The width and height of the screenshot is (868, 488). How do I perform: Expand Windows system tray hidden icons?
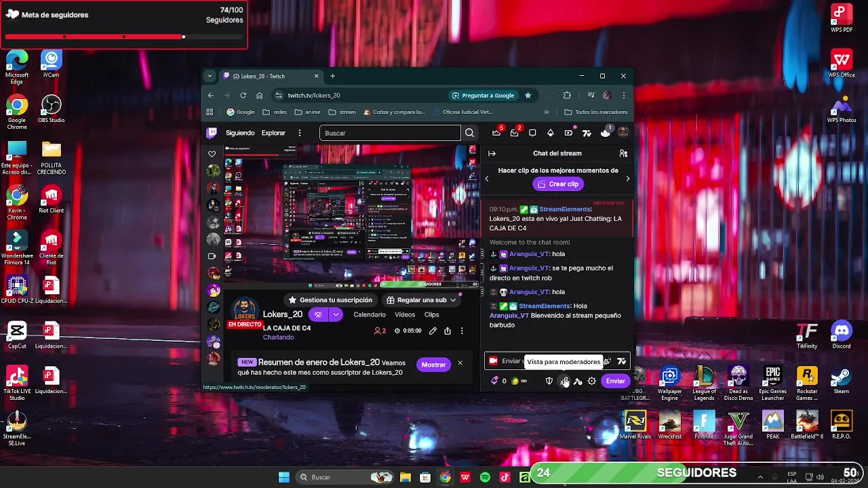tap(760, 477)
